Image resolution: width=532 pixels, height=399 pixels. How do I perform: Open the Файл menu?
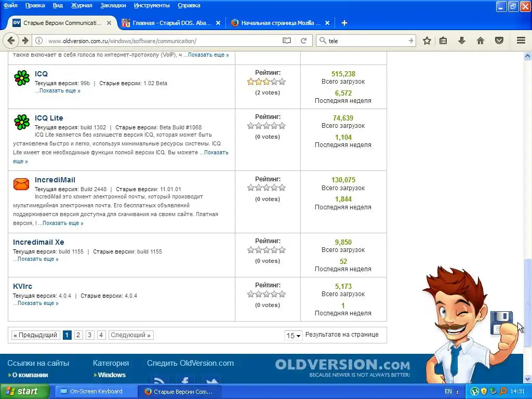pos(10,5)
